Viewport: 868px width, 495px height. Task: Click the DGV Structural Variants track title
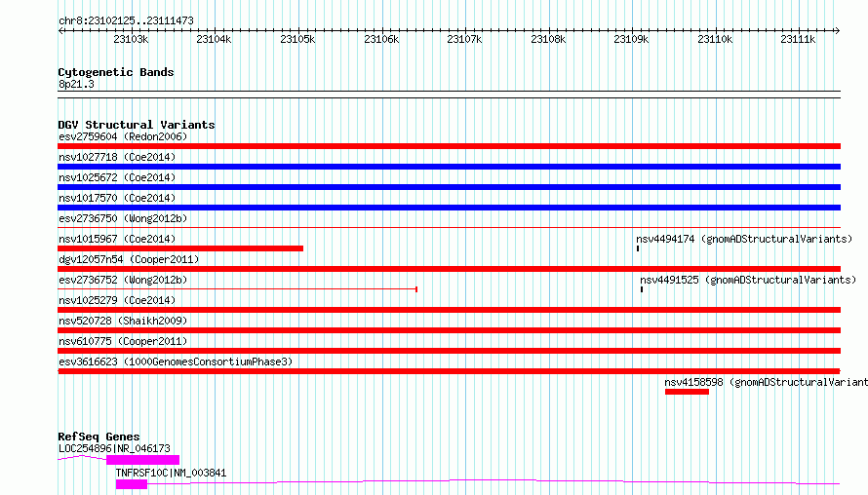[137, 125]
